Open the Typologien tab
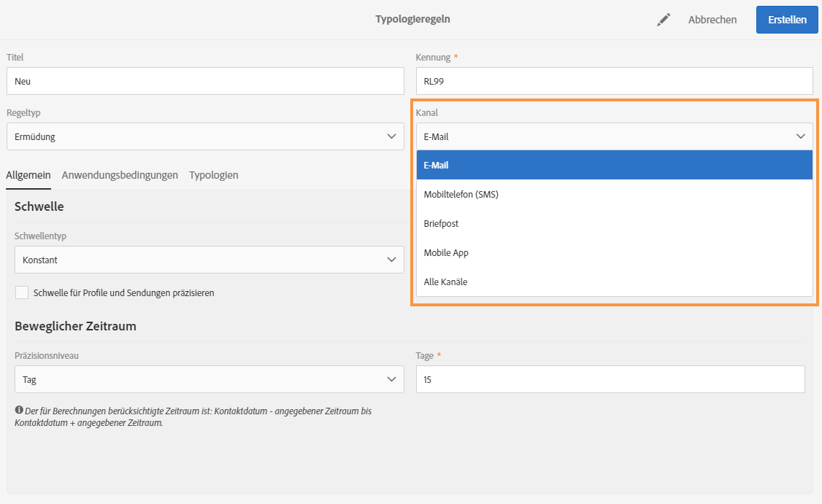822x504 pixels. (213, 175)
